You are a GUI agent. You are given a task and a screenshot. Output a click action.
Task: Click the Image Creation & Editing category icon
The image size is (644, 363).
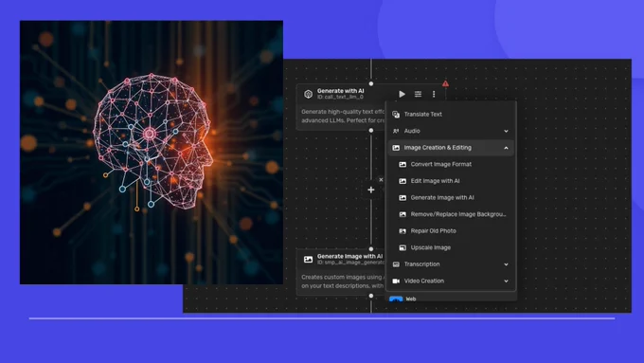point(396,148)
